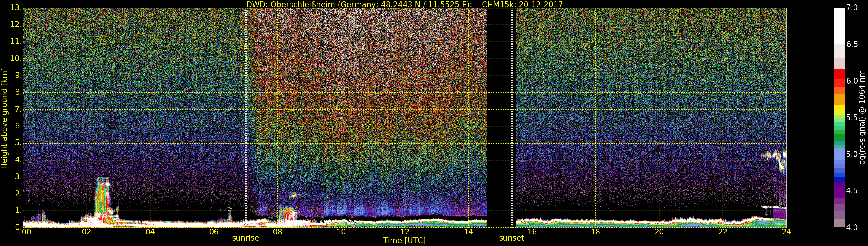Click the Time [UTC] axis label
The height and width of the screenshot is (246, 868).
pos(404,241)
